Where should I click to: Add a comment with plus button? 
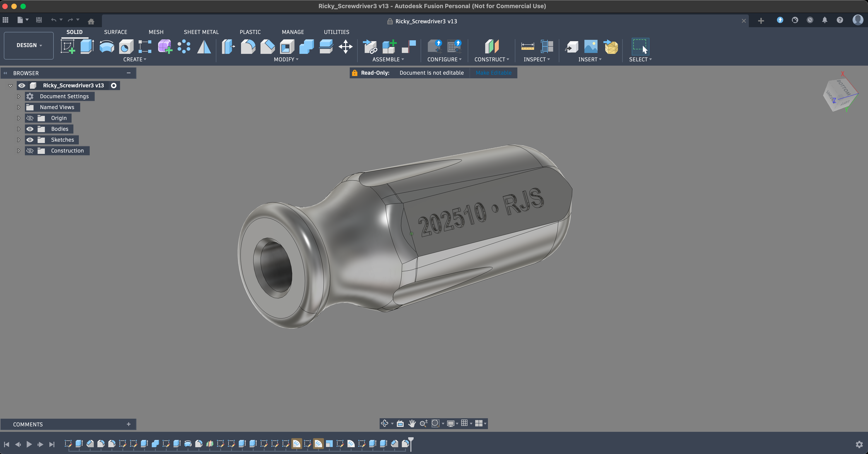pyautogui.click(x=128, y=424)
